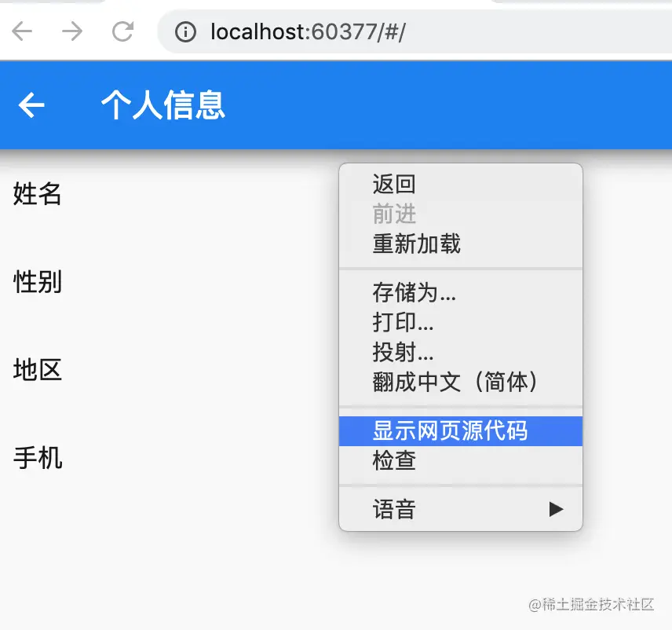
Task: Open the 姓名 row
Action: point(336,193)
